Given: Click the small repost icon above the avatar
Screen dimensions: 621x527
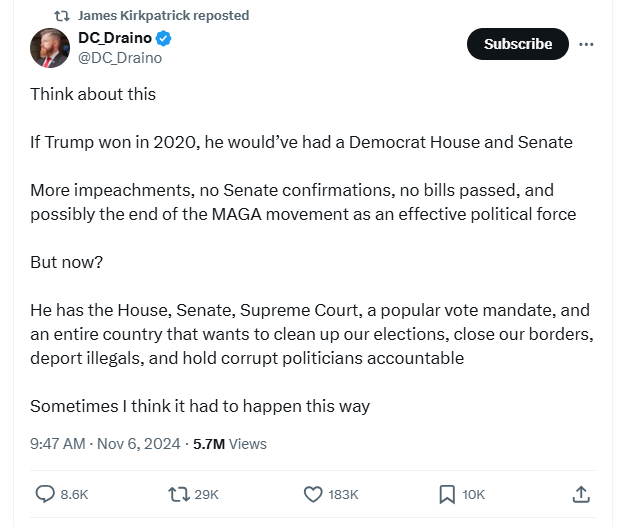Looking at the screenshot, I should pos(62,16).
